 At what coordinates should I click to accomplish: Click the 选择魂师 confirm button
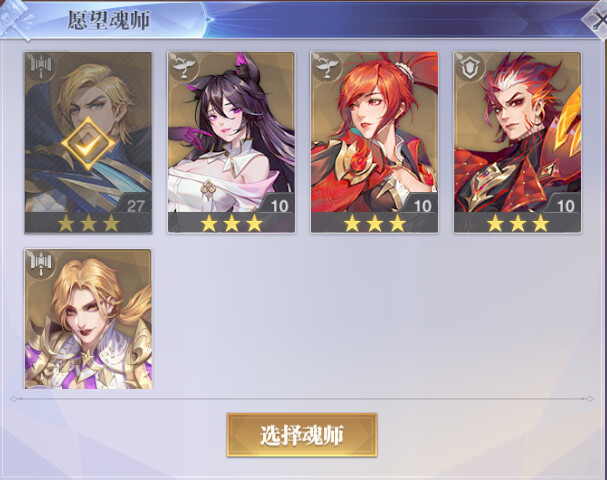(302, 435)
